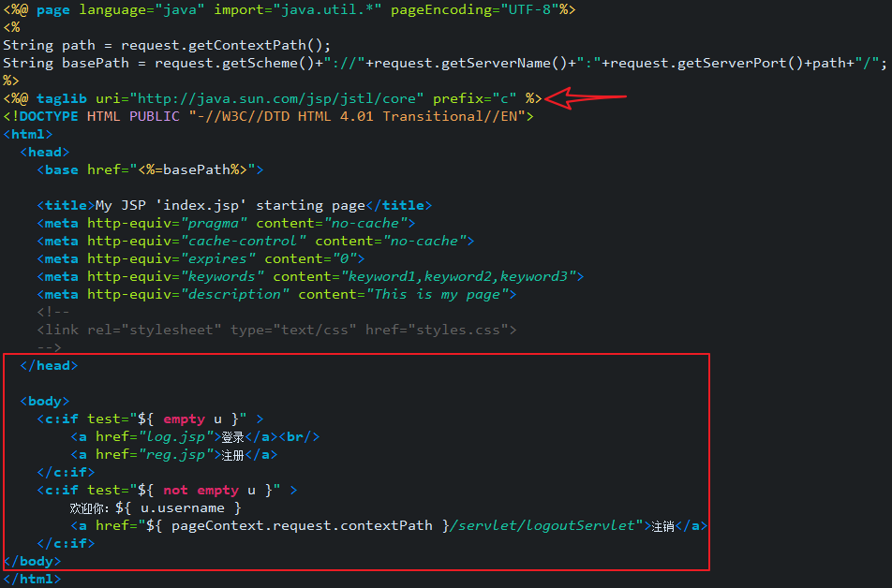
Task: Click the href value 'reg.jsp'
Action: (175, 454)
